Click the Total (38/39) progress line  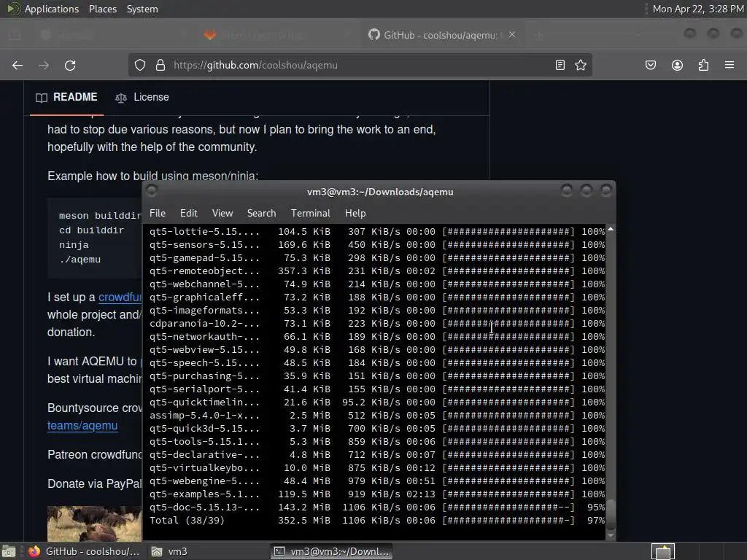377,521
